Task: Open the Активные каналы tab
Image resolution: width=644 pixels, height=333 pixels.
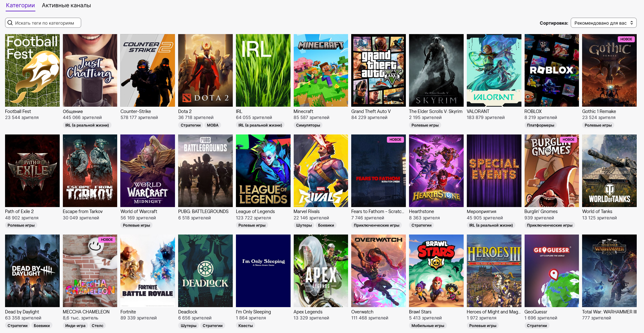Action: click(66, 5)
